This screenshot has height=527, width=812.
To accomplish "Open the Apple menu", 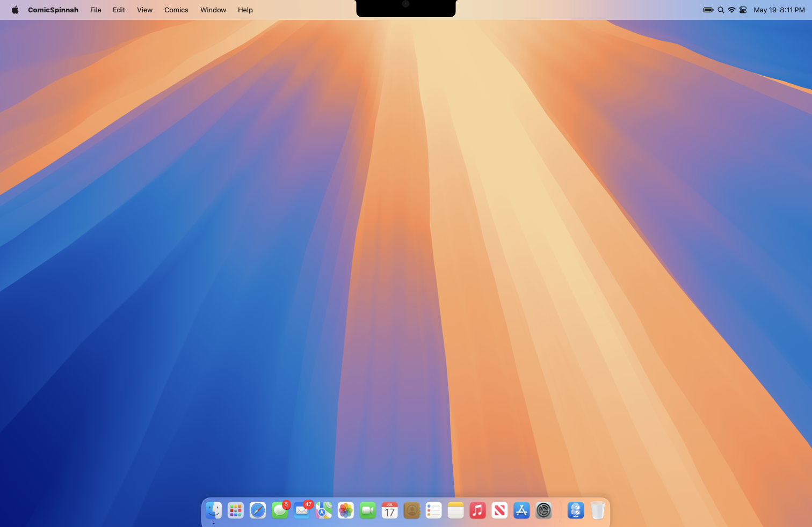I will 15,10.
